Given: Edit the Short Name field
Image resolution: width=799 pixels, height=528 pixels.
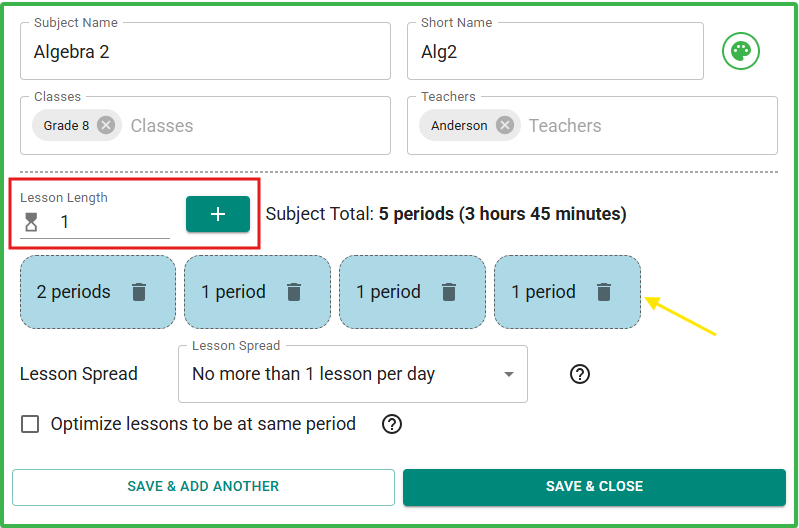Looking at the screenshot, I should 555,52.
